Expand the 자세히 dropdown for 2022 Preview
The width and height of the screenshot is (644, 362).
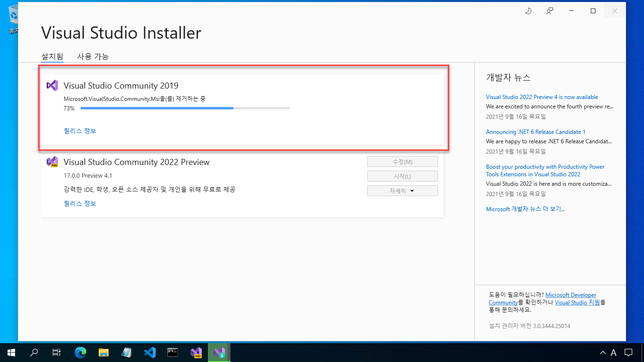(x=402, y=191)
